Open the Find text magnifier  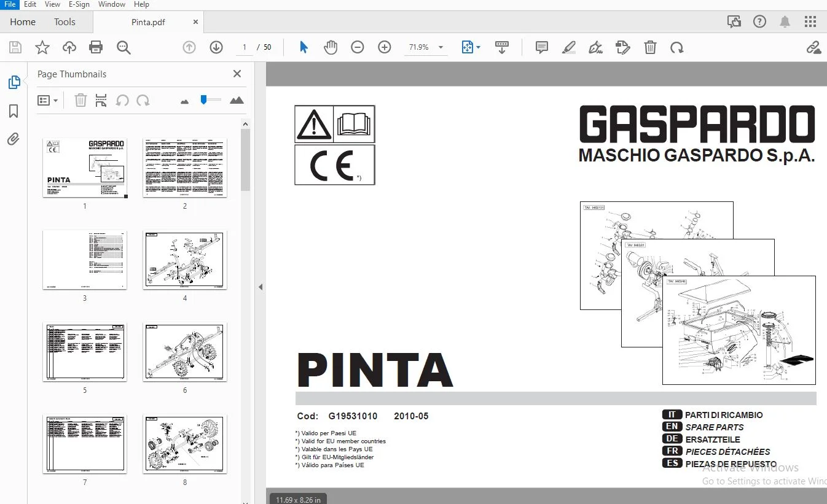click(123, 47)
